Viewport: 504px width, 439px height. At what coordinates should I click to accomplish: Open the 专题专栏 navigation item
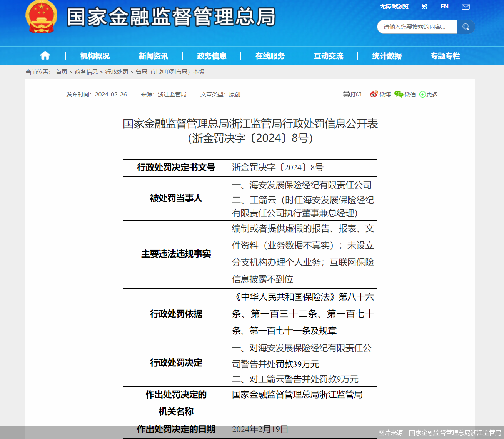445,56
